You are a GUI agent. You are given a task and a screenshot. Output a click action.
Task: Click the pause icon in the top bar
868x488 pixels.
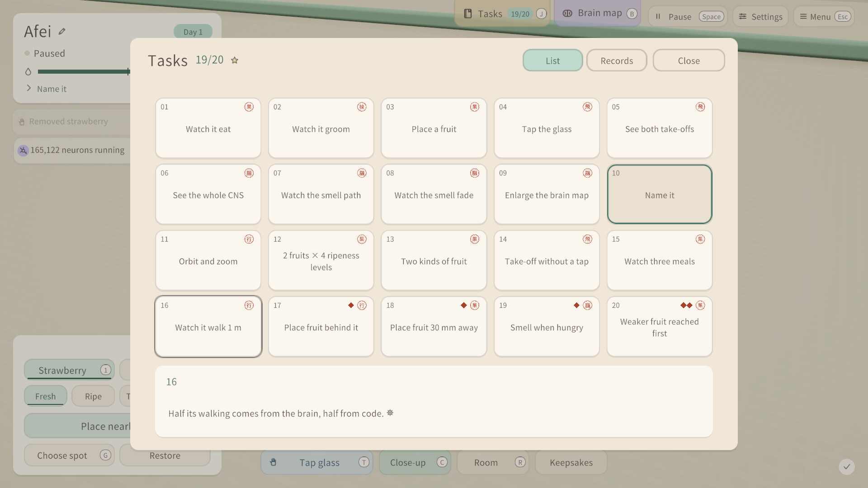658,17
